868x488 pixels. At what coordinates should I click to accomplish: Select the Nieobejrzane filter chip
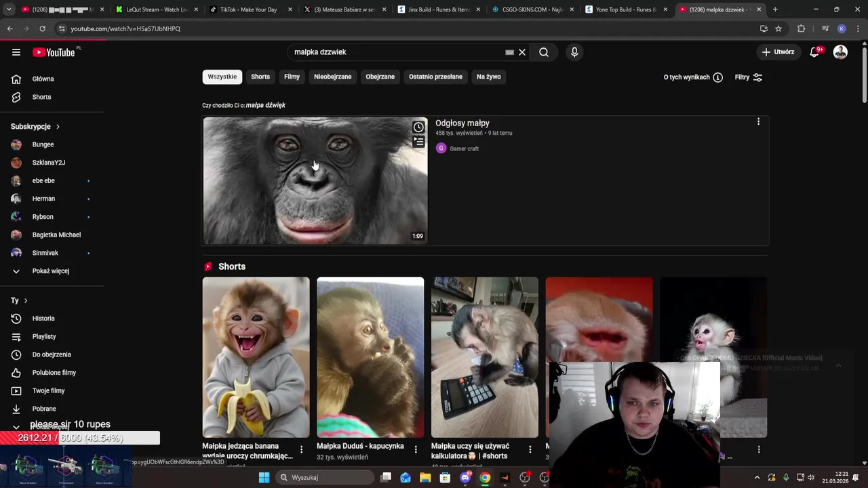[x=332, y=77]
